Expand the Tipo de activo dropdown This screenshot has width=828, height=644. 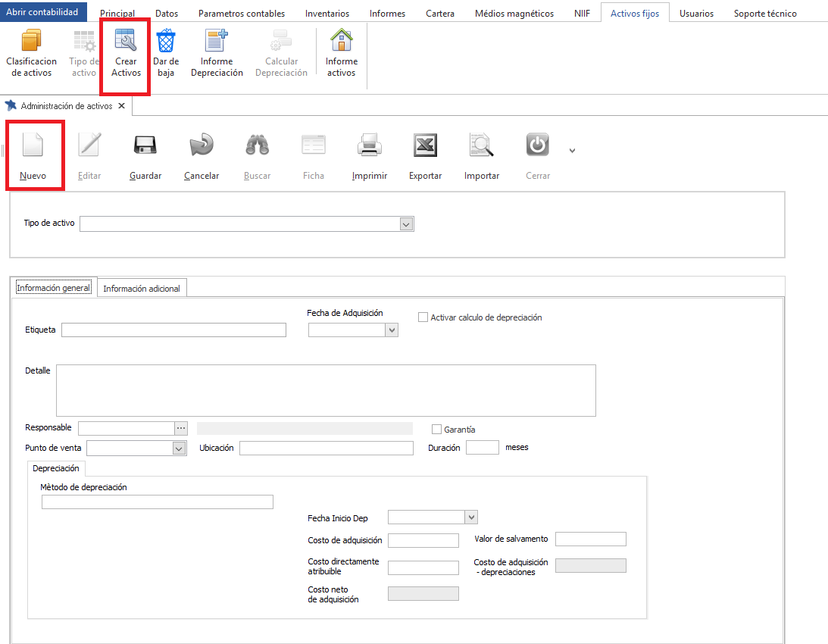point(406,224)
